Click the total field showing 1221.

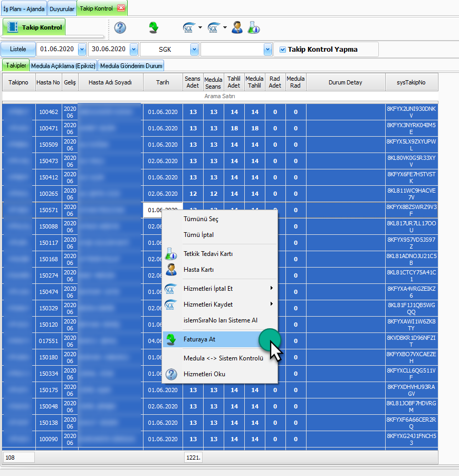click(x=193, y=458)
